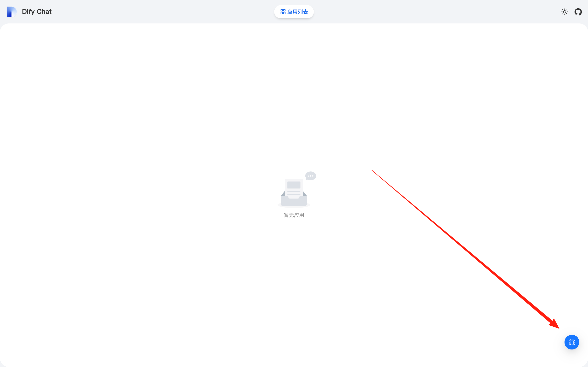This screenshot has width=588, height=367.
Task: Click the word Dify in the header title
Action: (28, 12)
